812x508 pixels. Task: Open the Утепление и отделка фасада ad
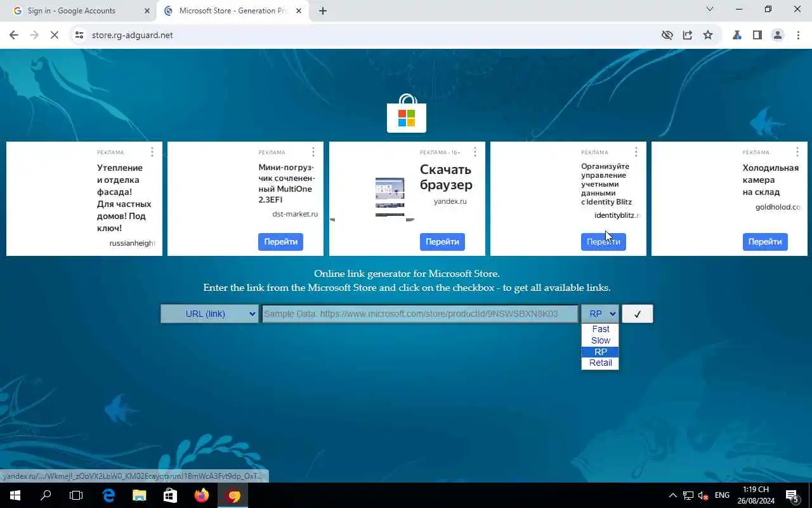pos(124,198)
